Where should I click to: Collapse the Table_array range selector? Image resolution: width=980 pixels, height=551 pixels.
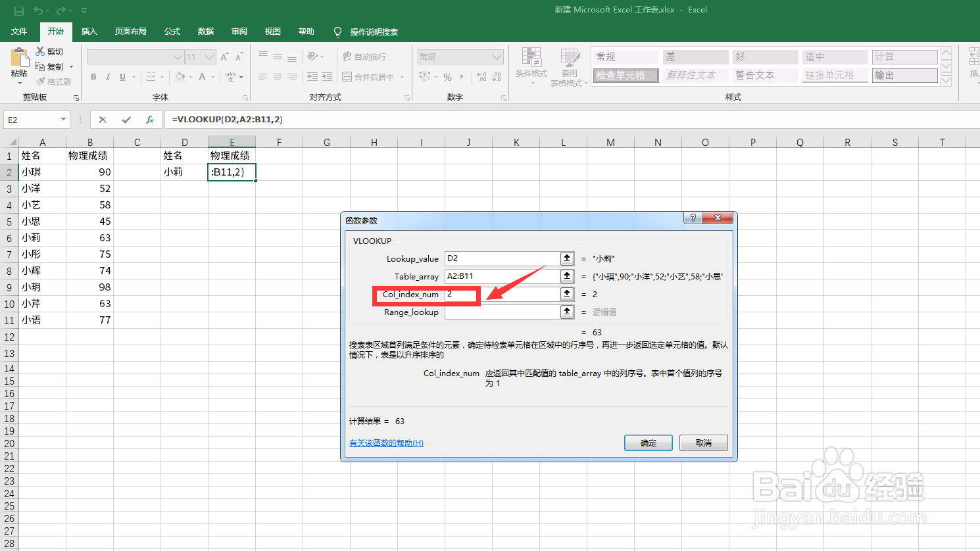click(x=566, y=276)
